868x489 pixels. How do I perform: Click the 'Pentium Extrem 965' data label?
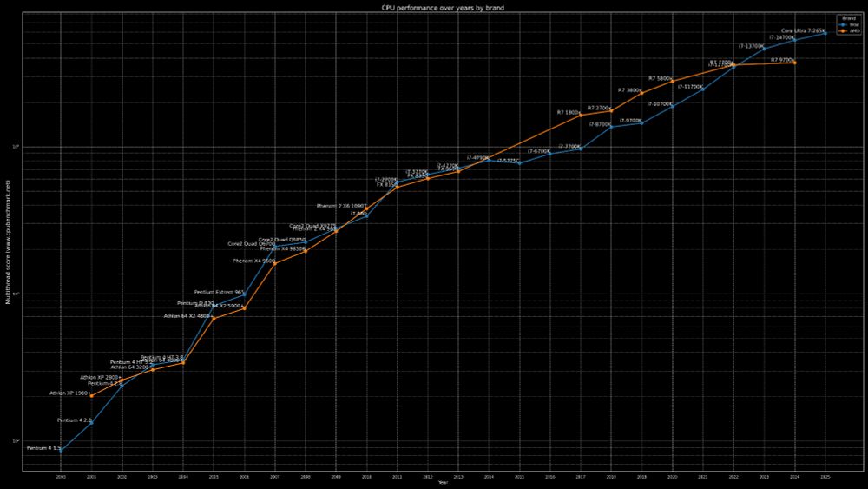[220, 293]
